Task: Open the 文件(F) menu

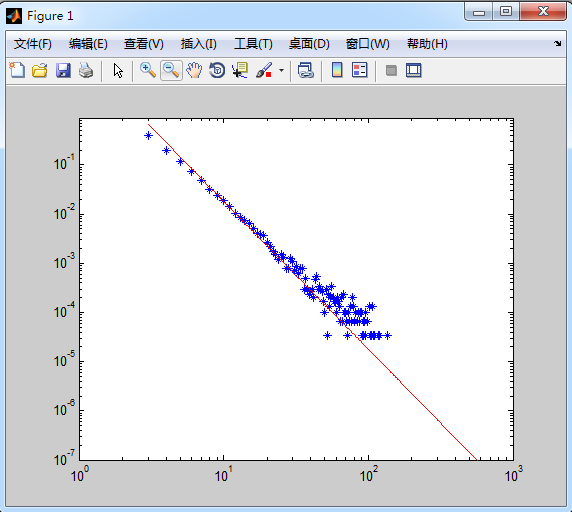Action: coord(33,44)
